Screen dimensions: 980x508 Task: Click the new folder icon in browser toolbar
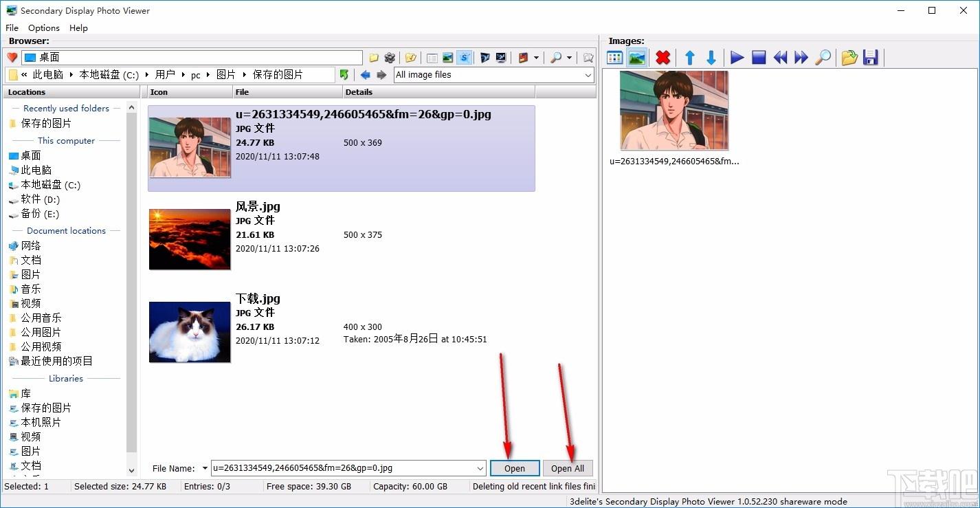[374, 58]
